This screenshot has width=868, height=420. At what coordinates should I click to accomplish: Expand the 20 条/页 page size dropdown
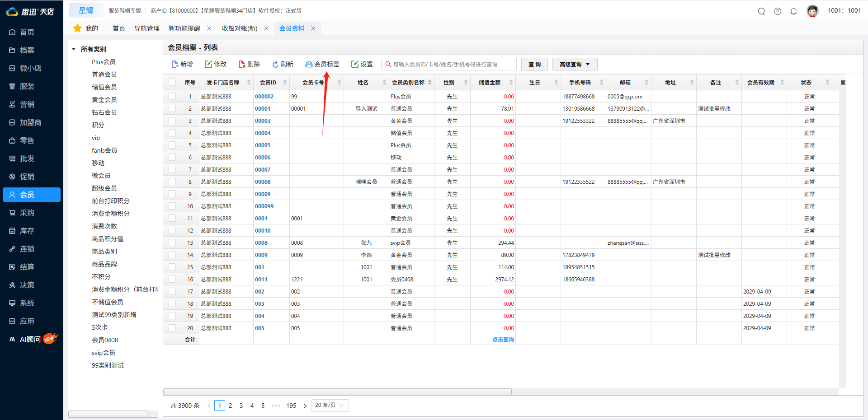[x=330, y=405]
